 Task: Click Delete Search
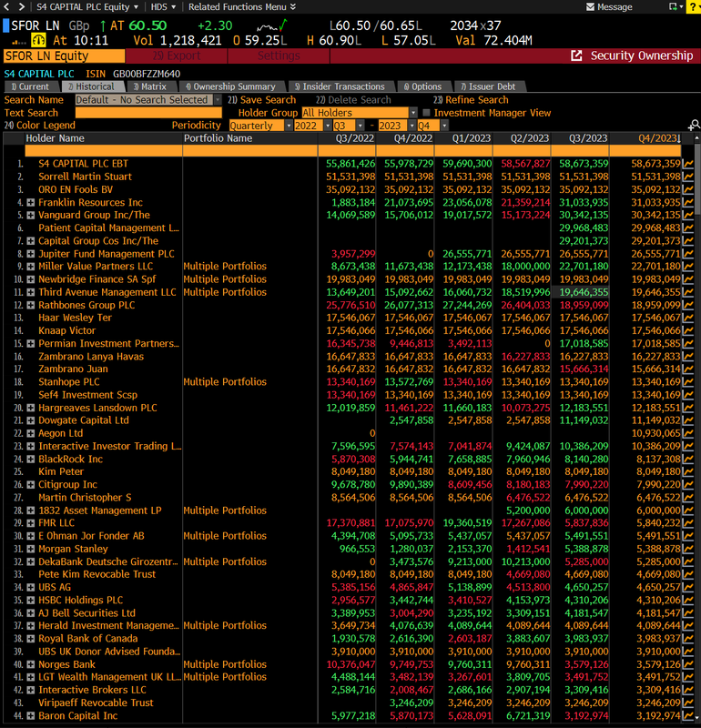coord(353,100)
